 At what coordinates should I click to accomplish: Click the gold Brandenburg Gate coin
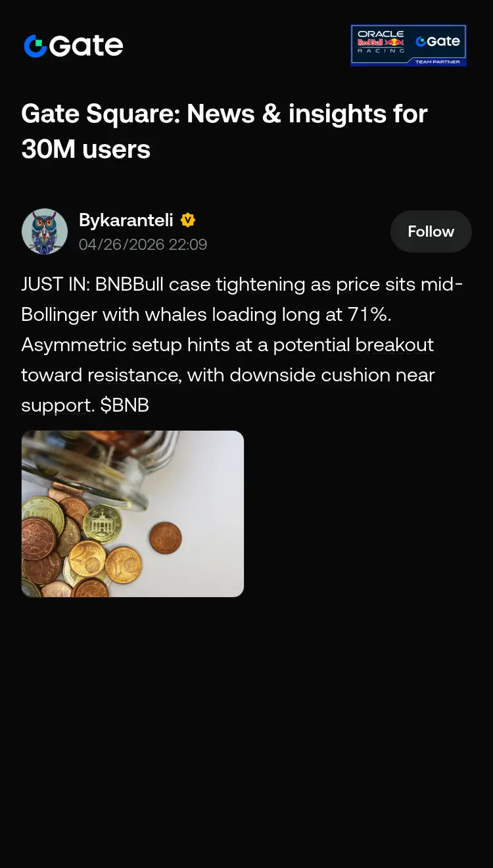[x=102, y=524]
